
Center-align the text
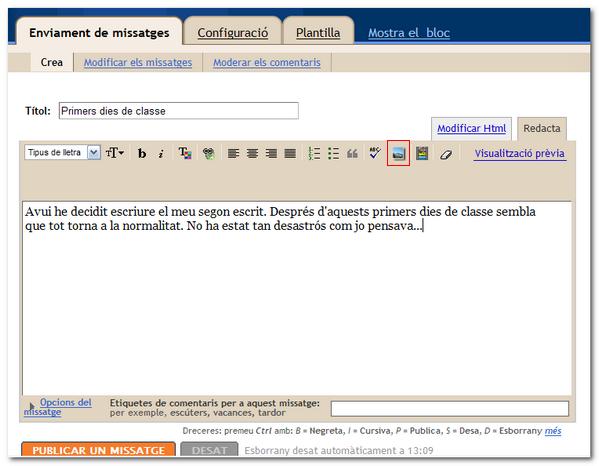click(252, 154)
